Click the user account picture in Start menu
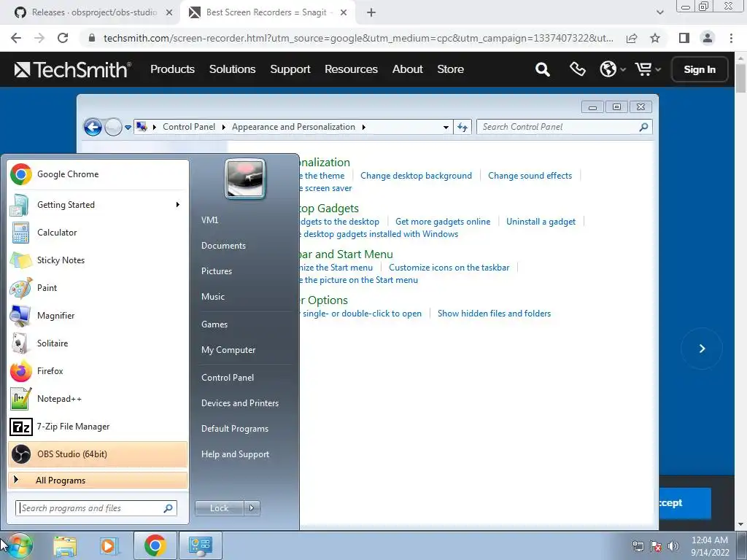This screenshot has width=747, height=560. 245,179
